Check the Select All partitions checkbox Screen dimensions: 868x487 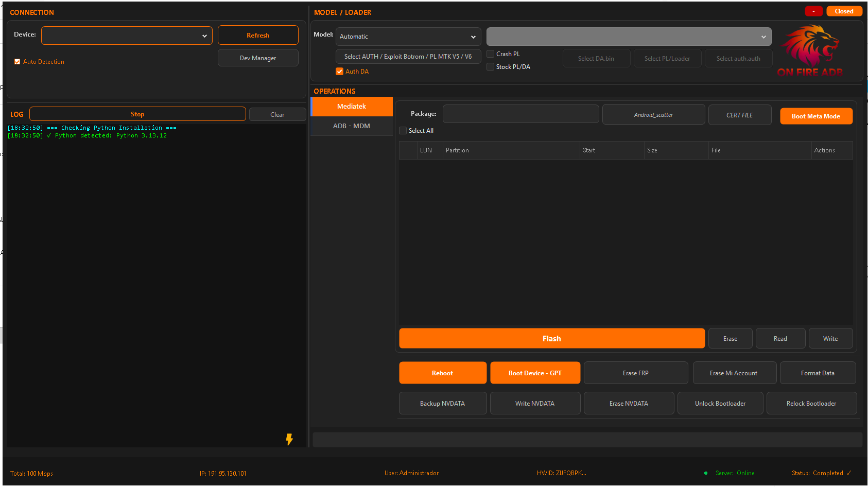[x=403, y=131]
